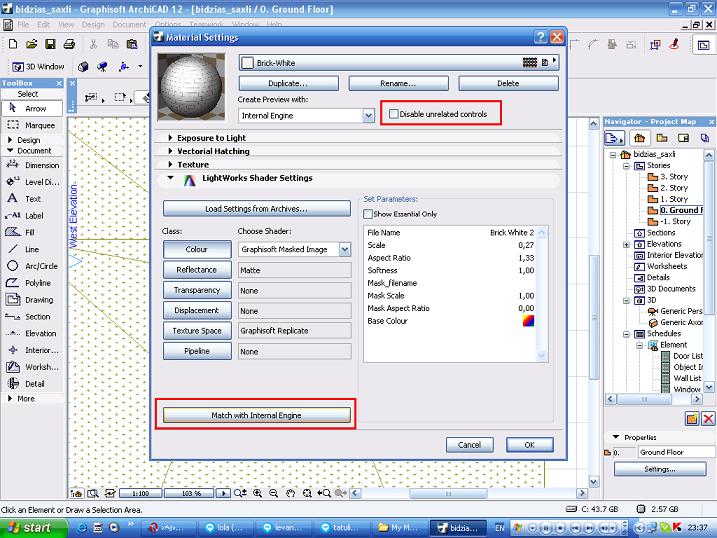Viewport: 717px width, 538px height.
Task: Confirm with the OK button
Action: (530, 445)
